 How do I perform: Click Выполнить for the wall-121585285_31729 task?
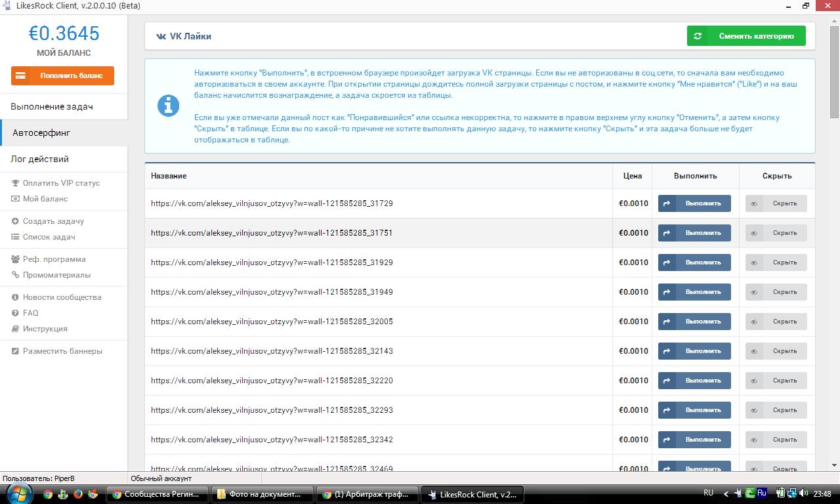point(694,203)
